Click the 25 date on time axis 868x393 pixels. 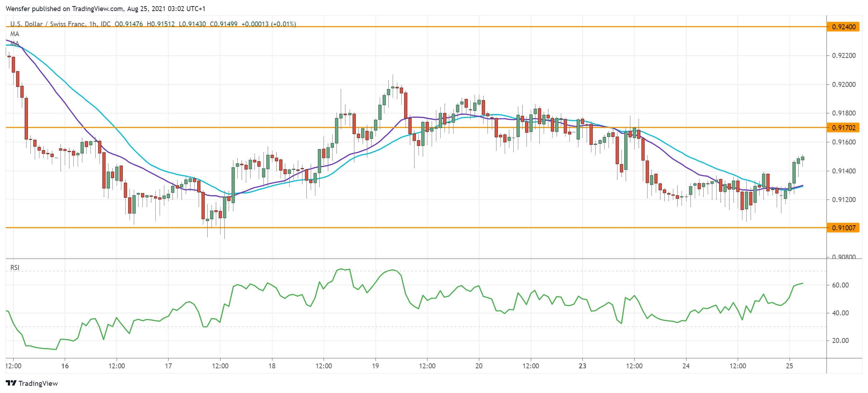(x=789, y=366)
